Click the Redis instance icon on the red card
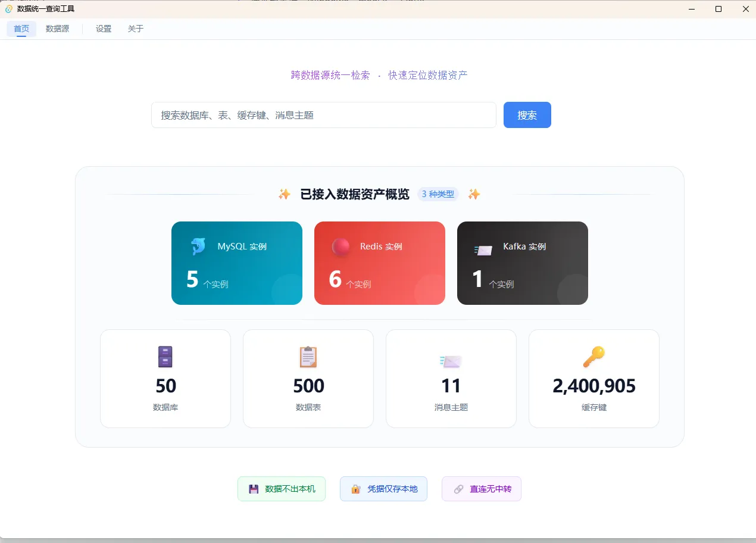 340,246
